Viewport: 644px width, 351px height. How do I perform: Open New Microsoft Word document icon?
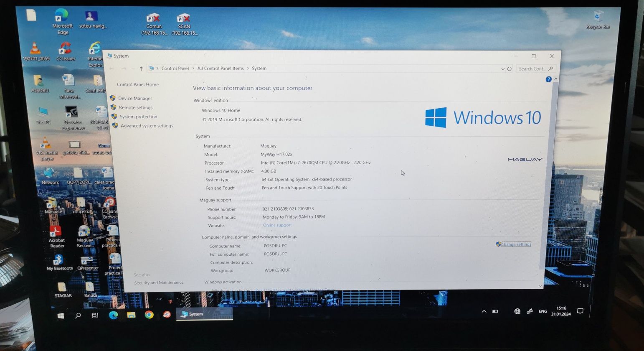click(69, 87)
